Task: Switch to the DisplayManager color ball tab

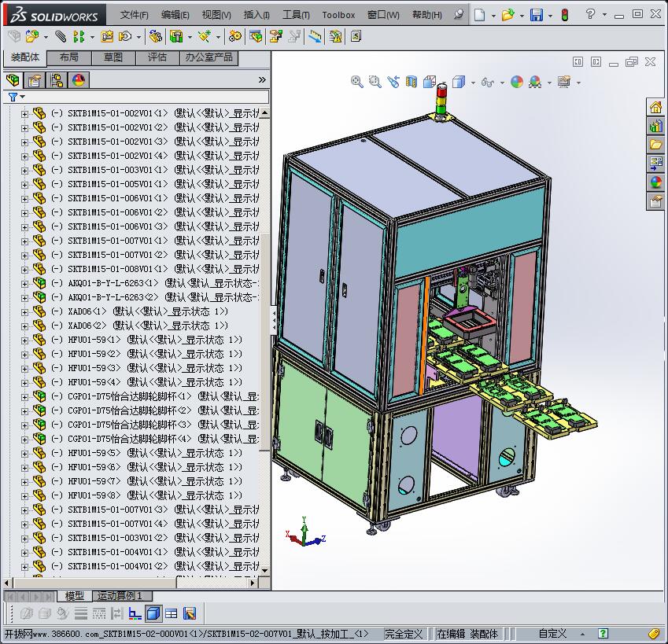Action: pyautogui.click(x=79, y=79)
